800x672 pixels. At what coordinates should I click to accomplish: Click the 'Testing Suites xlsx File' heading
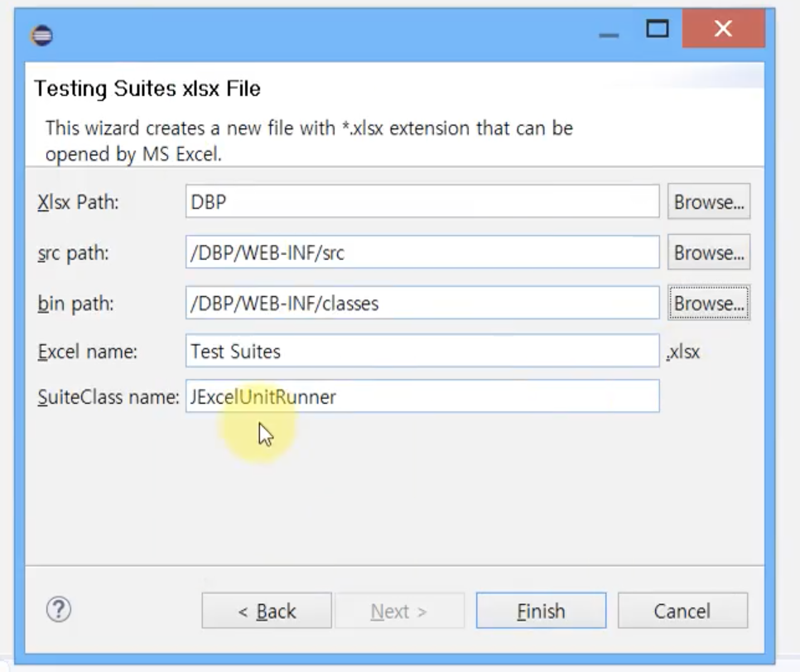pyautogui.click(x=147, y=89)
